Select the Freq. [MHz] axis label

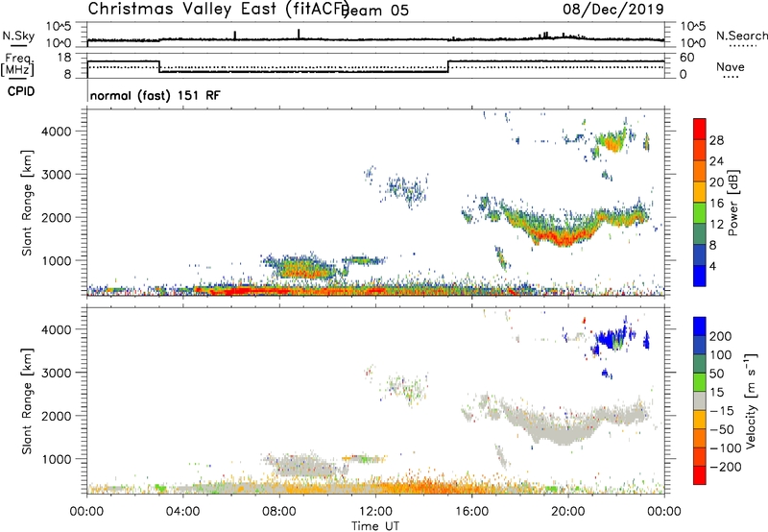[17, 64]
